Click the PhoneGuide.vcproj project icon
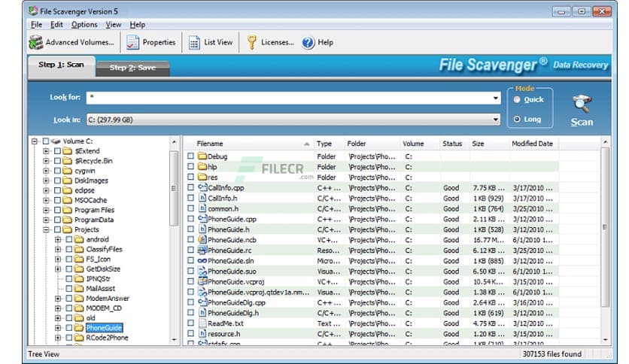 pyautogui.click(x=202, y=281)
